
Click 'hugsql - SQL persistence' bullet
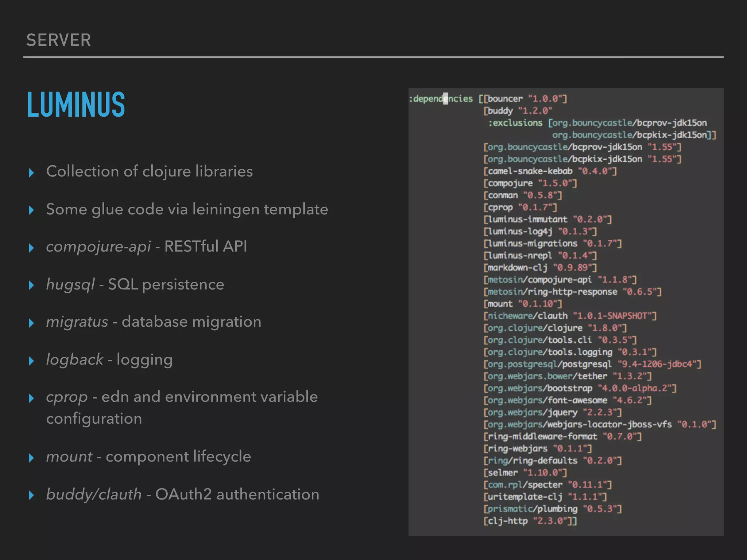pyautogui.click(x=135, y=284)
